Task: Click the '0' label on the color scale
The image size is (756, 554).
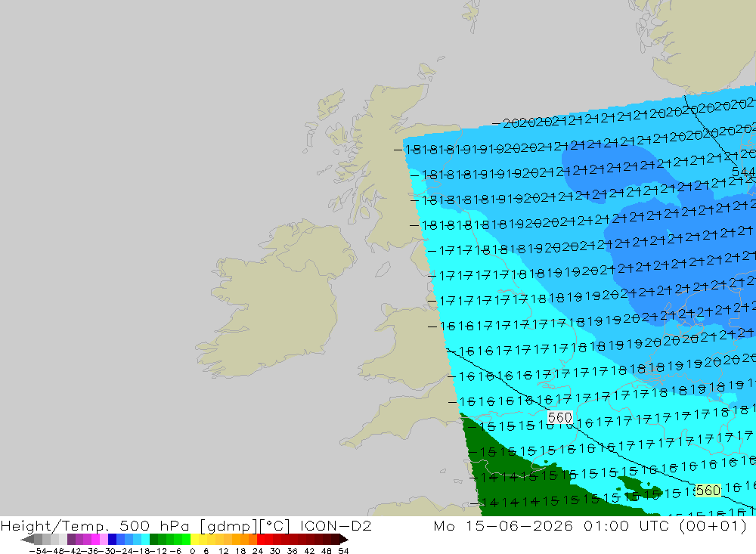Action: click(x=192, y=551)
